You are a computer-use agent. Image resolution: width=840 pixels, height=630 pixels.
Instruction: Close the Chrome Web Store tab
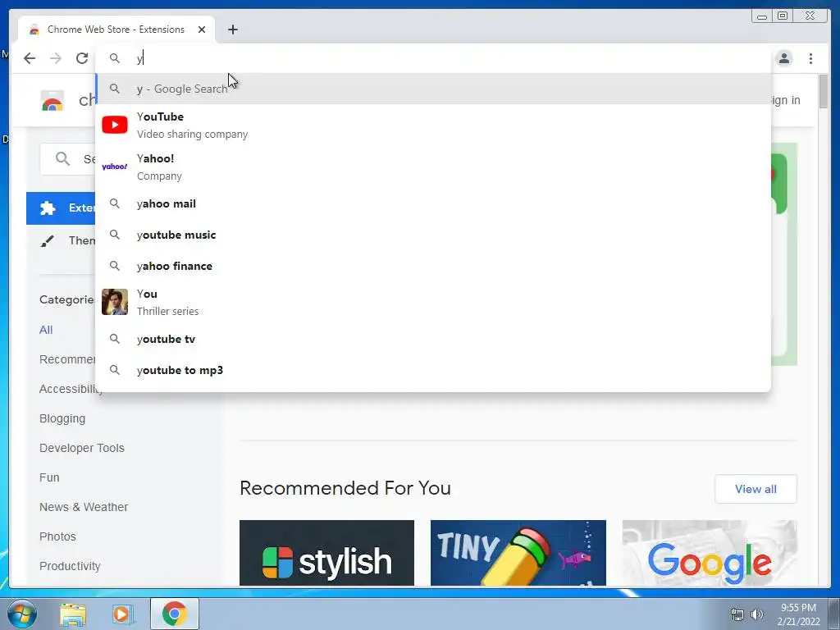pos(202,30)
